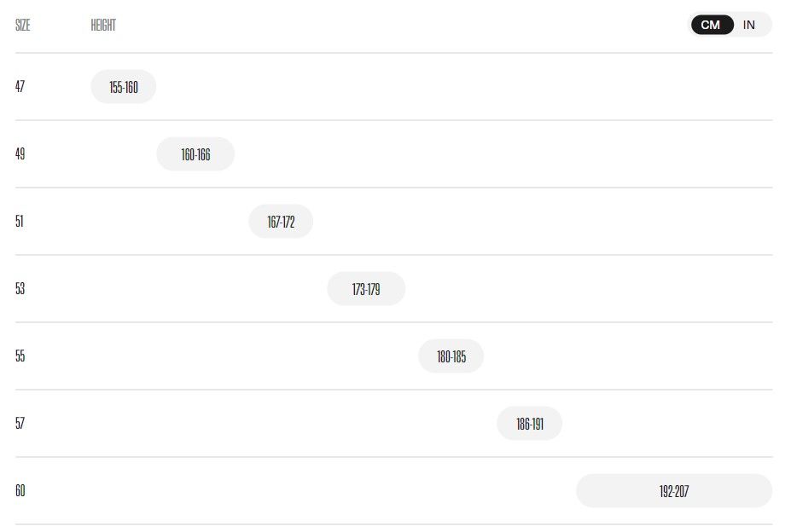Select size 55 row label
Image resolution: width=791 pixels, height=532 pixels.
(20, 356)
